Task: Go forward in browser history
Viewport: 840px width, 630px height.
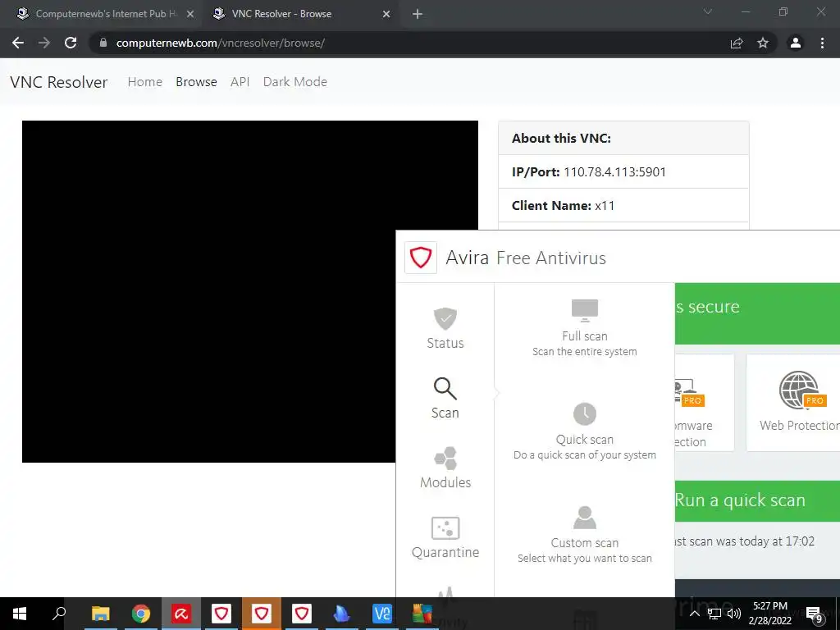Action: [x=44, y=43]
